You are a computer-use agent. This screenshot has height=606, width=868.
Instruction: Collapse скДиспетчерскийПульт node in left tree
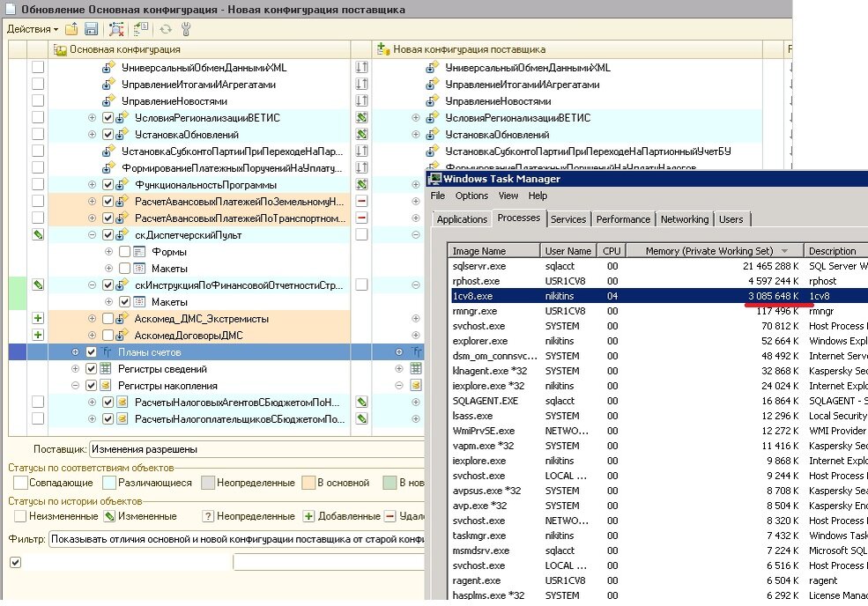click(x=92, y=234)
